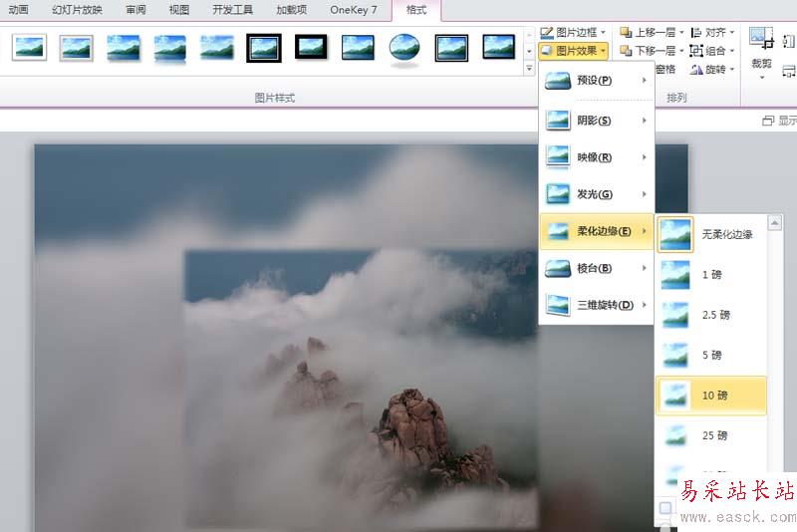
Task: Click the 裁剪 crop tool icon
Action: pyautogui.click(x=761, y=39)
